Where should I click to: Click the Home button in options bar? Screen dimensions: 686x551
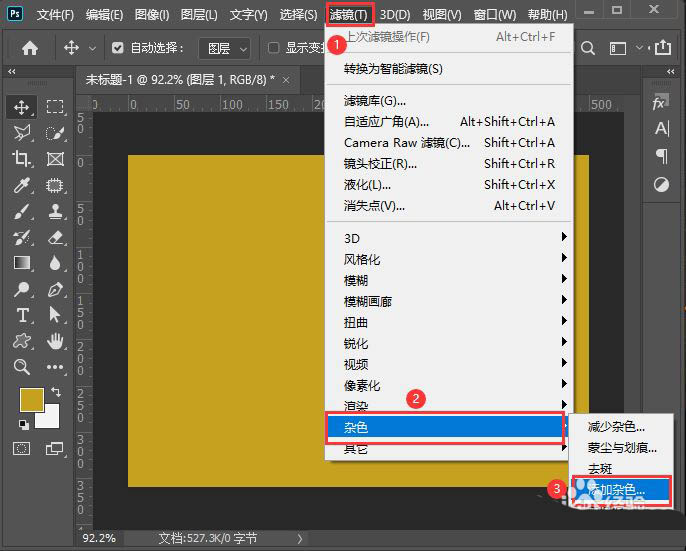coord(30,48)
